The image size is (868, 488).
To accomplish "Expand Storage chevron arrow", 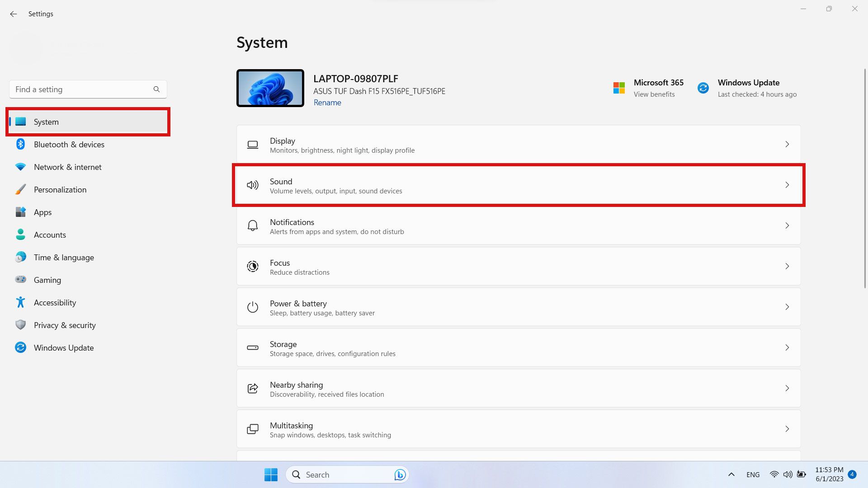I will [x=787, y=347].
